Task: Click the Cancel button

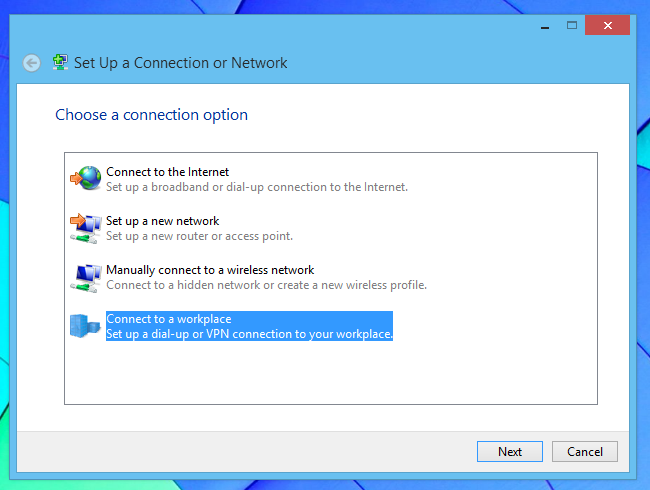Action: (x=585, y=451)
